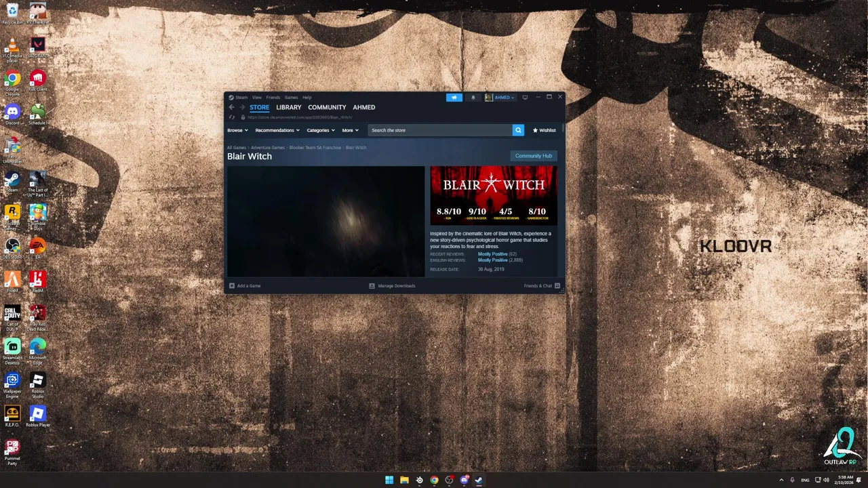
Task: Click in the Search the store field
Action: click(440, 130)
